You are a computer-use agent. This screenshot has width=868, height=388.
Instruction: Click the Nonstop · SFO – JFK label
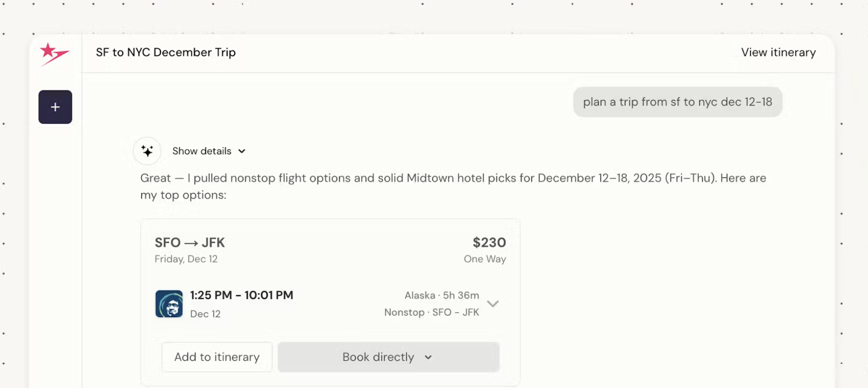(x=431, y=313)
